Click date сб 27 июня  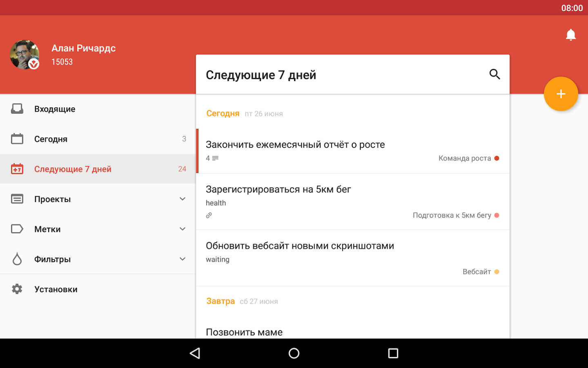click(259, 301)
